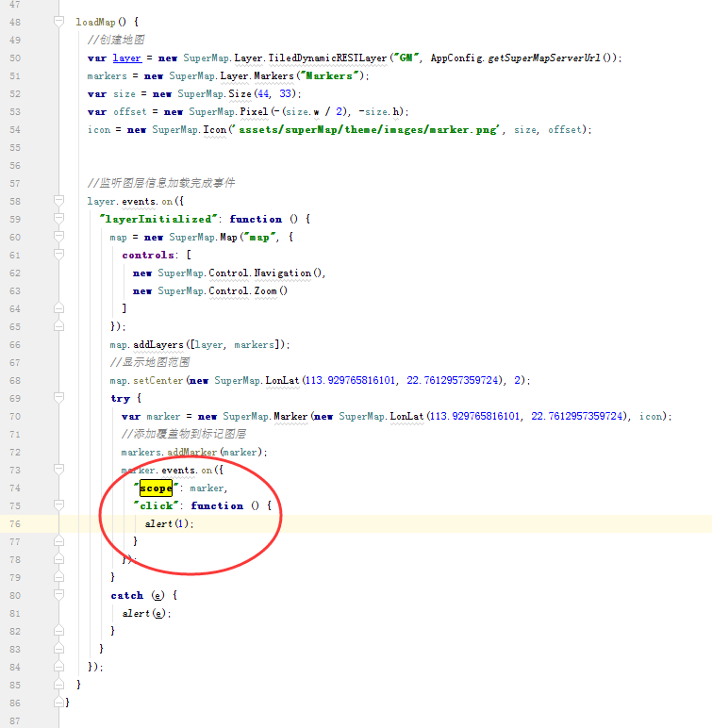Collapse the controls array on line 61
712x728 pixels.
point(58,254)
